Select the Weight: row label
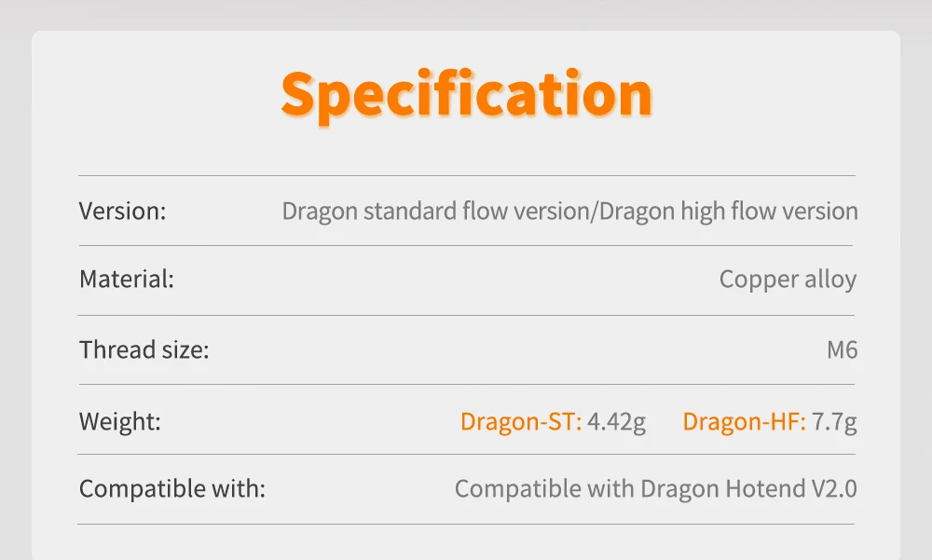 tap(120, 421)
